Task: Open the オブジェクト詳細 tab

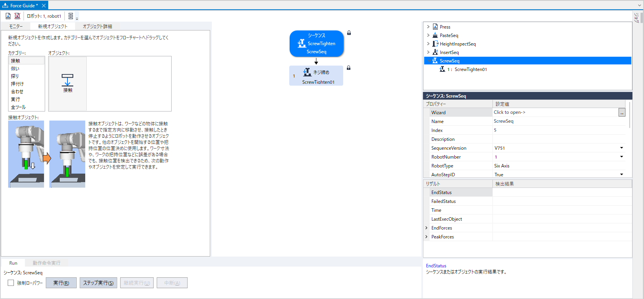Action: [x=97, y=26]
